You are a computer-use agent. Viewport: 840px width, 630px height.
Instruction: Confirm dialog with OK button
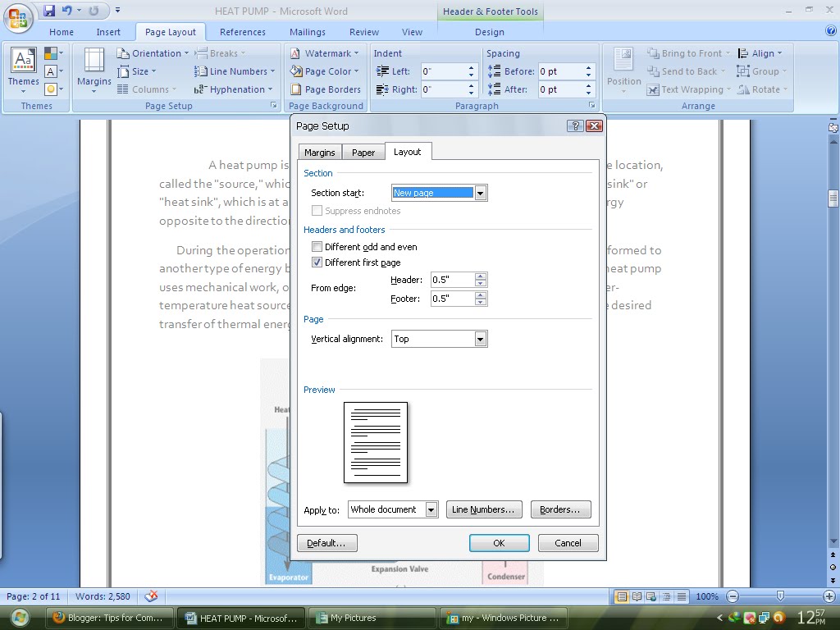click(x=500, y=543)
